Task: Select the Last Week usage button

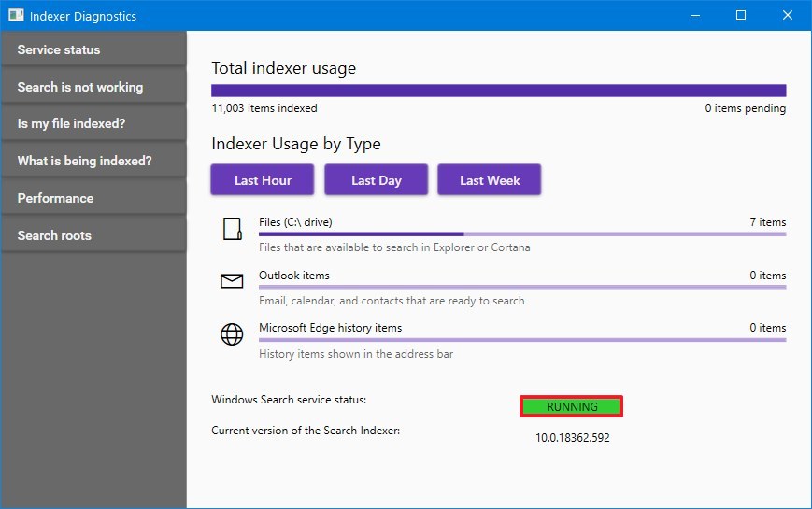Action: click(489, 180)
